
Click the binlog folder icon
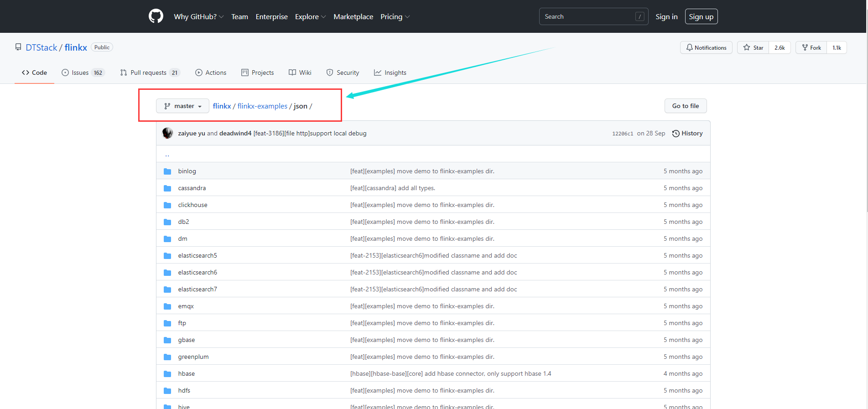click(167, 171)
